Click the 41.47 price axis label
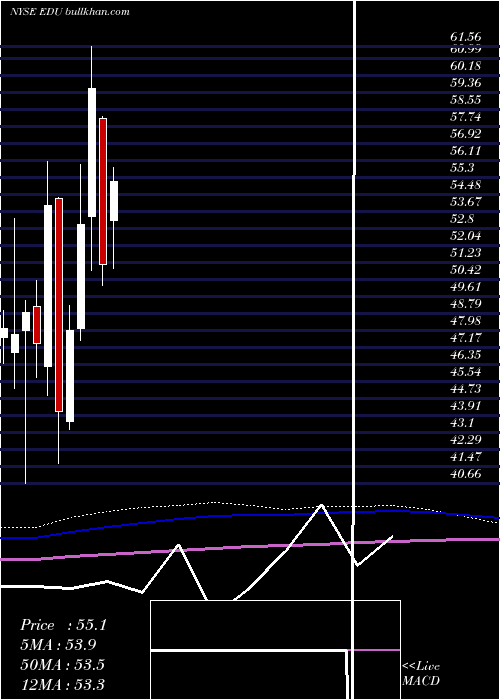 465,456
